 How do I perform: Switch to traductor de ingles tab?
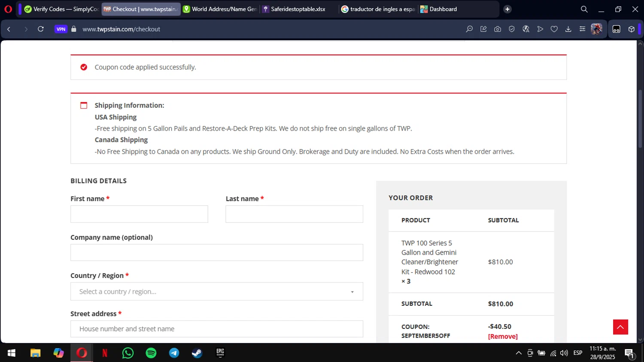click(x=378, y=9)
